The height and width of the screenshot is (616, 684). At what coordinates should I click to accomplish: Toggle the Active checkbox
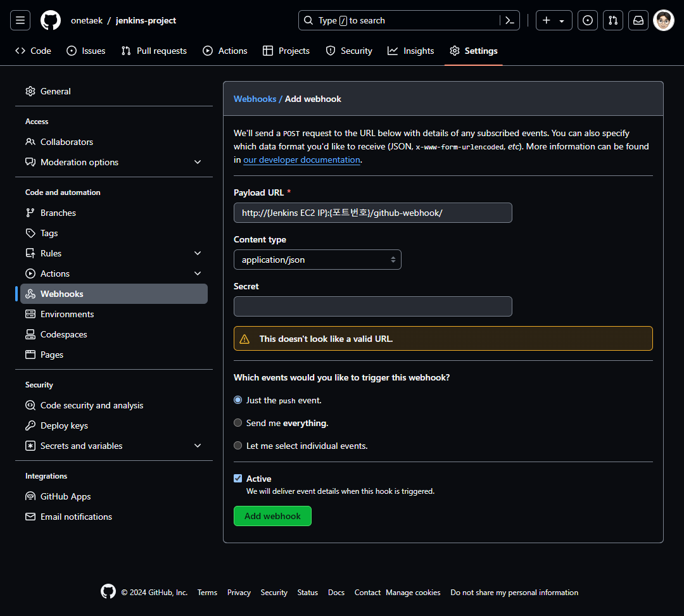pyautogui.click(x=237, y=479)
